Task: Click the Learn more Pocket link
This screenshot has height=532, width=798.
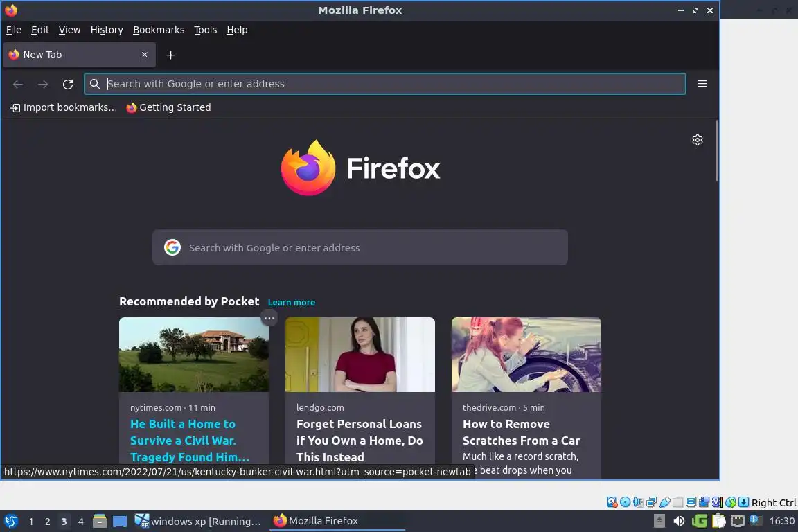Action: pyautogui.click(x=292, y=303)
